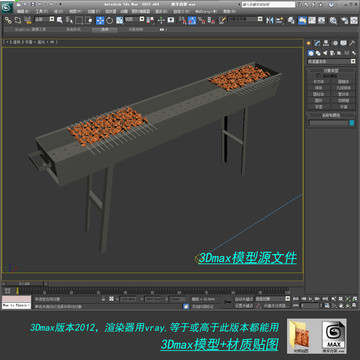This screenshot has height=360, width=360.
Task: Open Edit Named Selection Sets
Action: (222, 20)
